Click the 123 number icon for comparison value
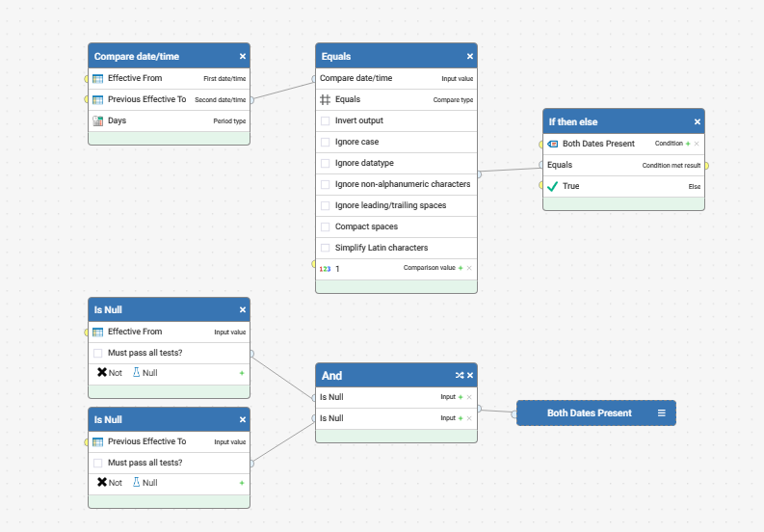This screenshot has height=532, width=764. point(325,269)
